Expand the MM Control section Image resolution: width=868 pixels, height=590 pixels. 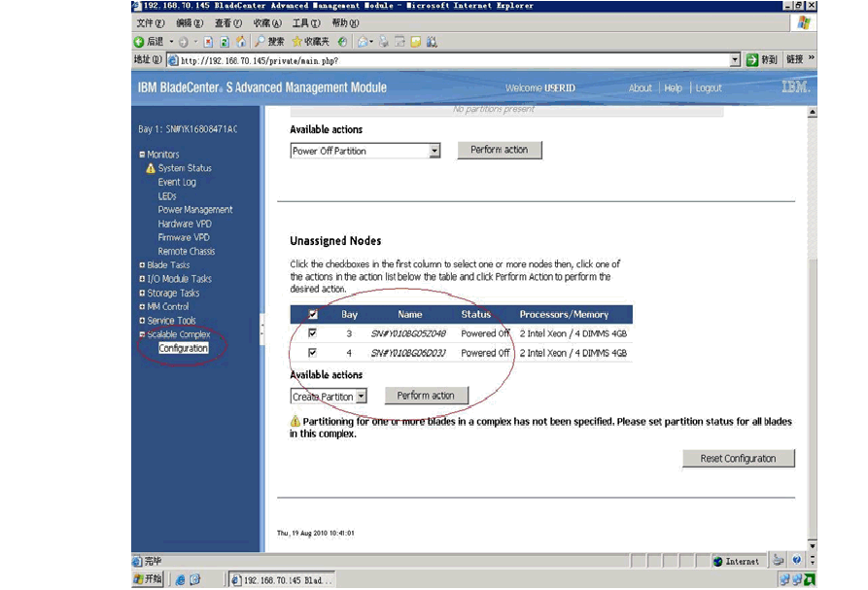point(142,306)
